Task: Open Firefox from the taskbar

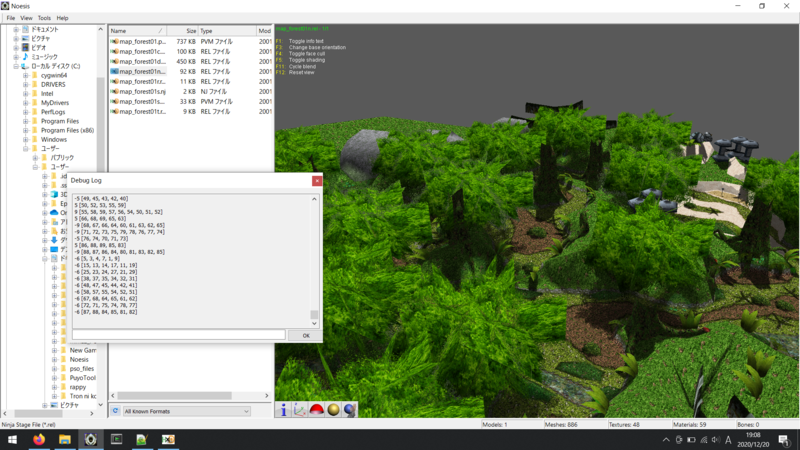Action: [39, 439]
